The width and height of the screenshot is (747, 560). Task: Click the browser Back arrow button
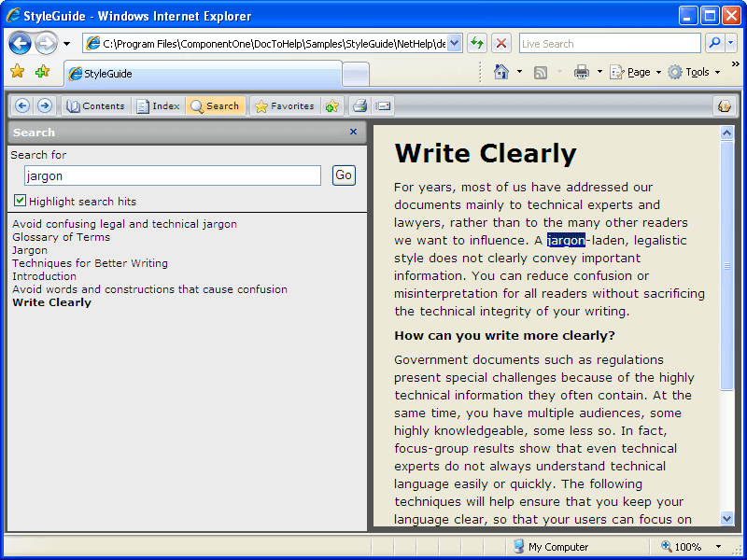(x=20, y=43)
